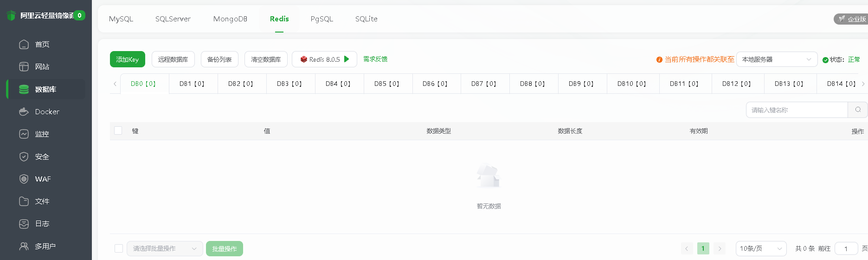Open the 需求反馈 feedback link
The height and width of the screenshot is (260, 868).
[x=375, y=59]
